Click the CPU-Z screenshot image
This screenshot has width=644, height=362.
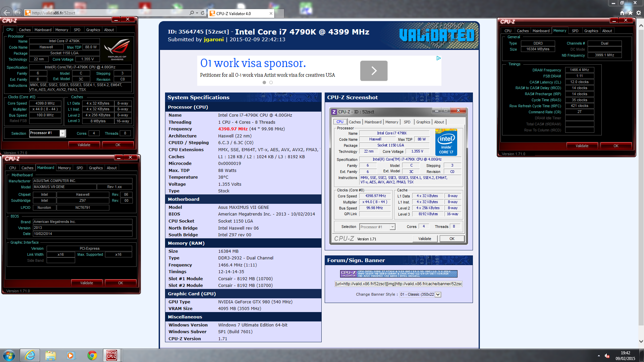(x=399, y=176)
